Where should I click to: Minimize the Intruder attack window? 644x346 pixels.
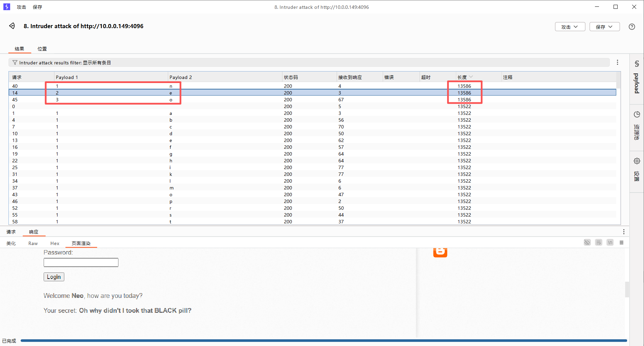(597, 7)
